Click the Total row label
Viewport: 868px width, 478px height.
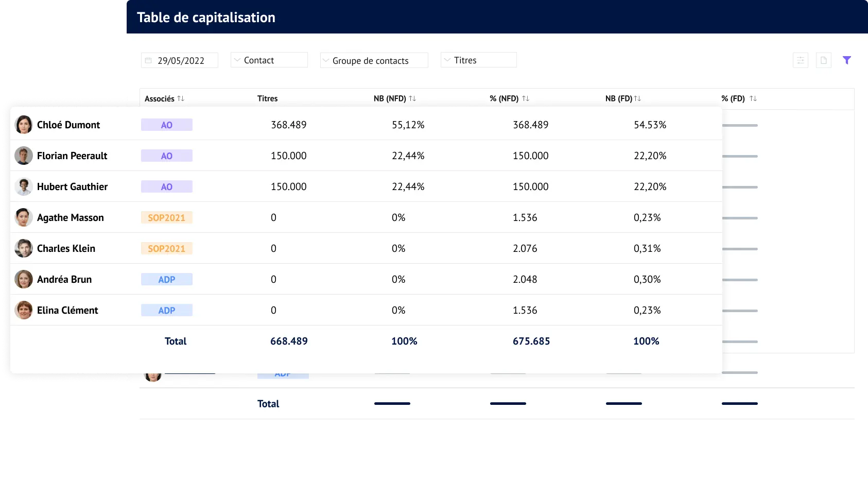click(176, 341)
